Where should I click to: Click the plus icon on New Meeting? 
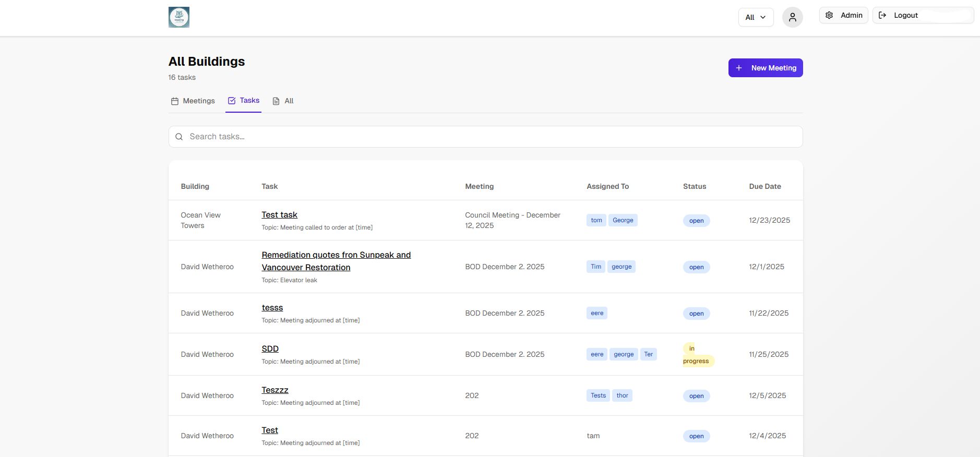[739, 68]
